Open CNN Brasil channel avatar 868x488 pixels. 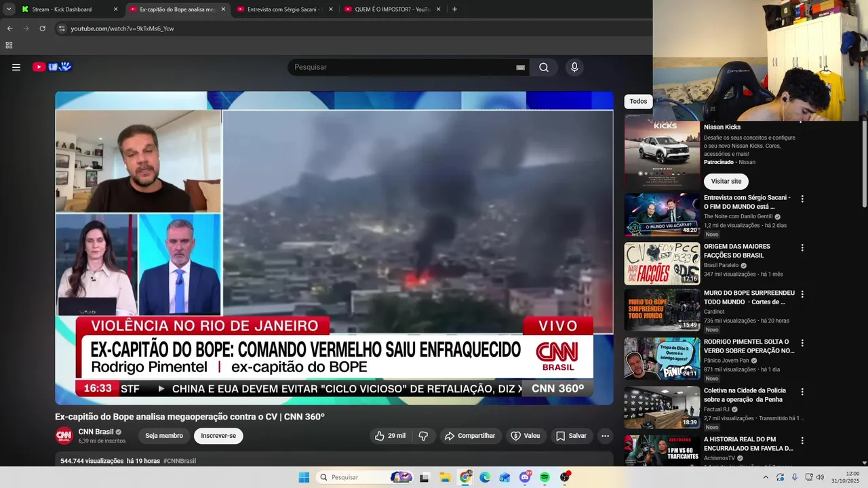tap(64, 436)
